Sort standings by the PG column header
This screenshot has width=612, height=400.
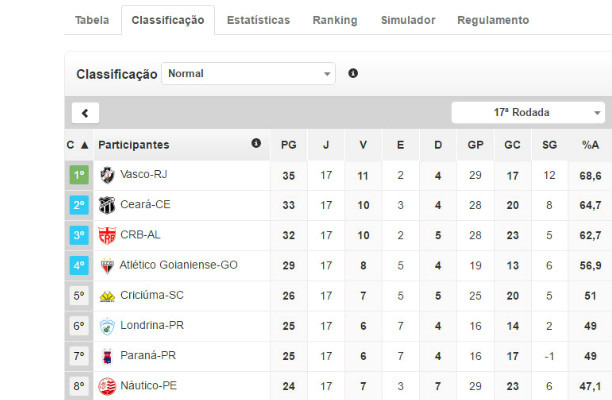click(x=289, y=145)
